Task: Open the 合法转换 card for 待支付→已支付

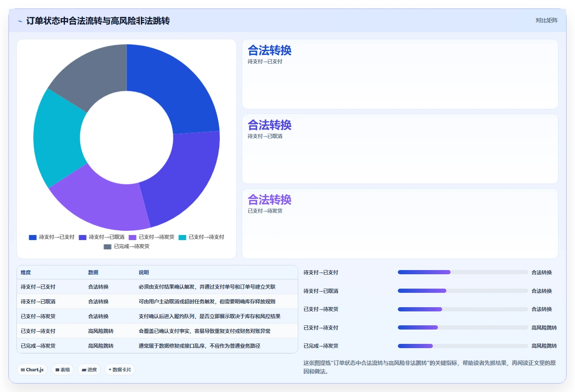Action: tap(400, 74)
